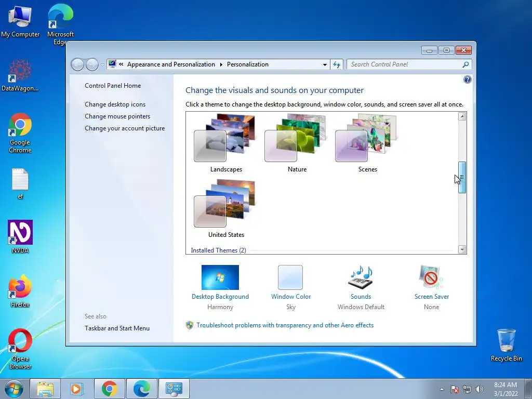Open Desktop Background settings

tap(220, 277)
